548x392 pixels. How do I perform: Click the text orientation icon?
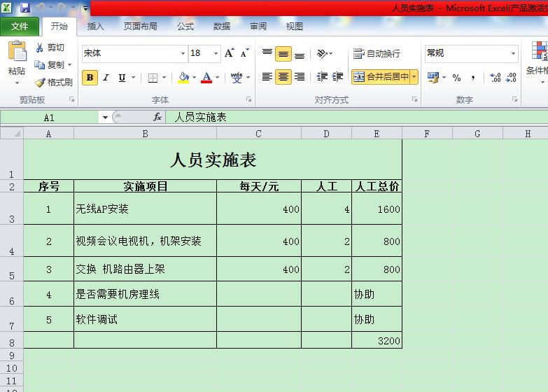(x=322, y=53)
